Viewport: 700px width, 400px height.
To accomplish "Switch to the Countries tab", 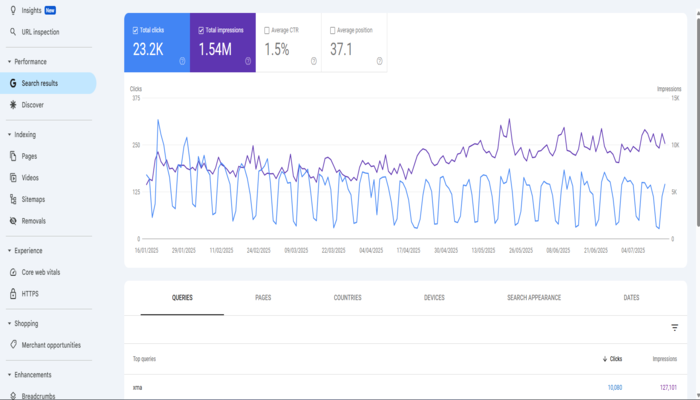I will point(347,298).
